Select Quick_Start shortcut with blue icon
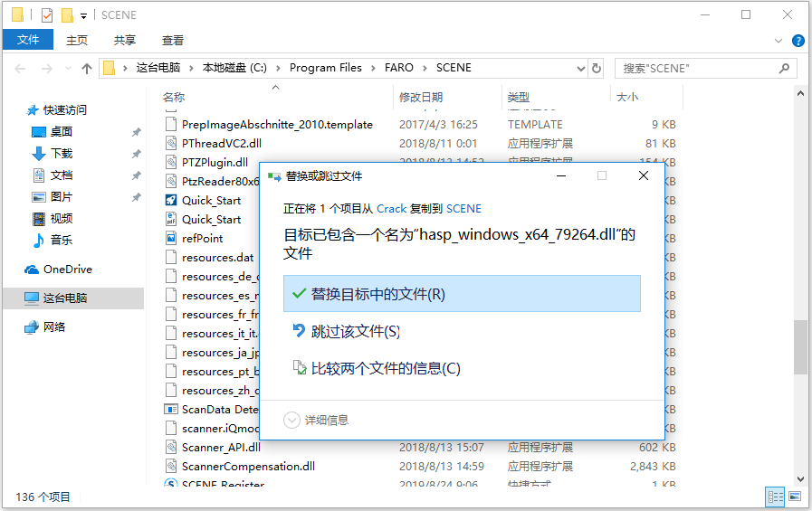 click(171, 200)
